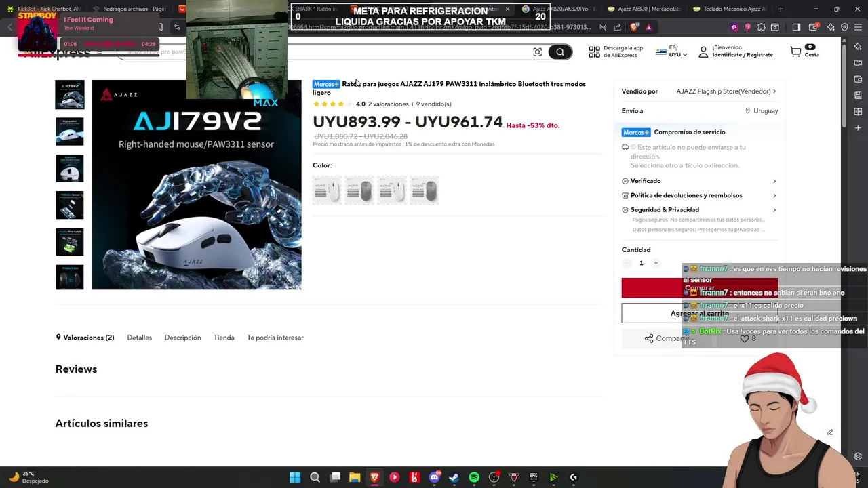Open taskbar Search
Image resolution: width=868 pixels, height=488 pixels.
coord(315,477)
